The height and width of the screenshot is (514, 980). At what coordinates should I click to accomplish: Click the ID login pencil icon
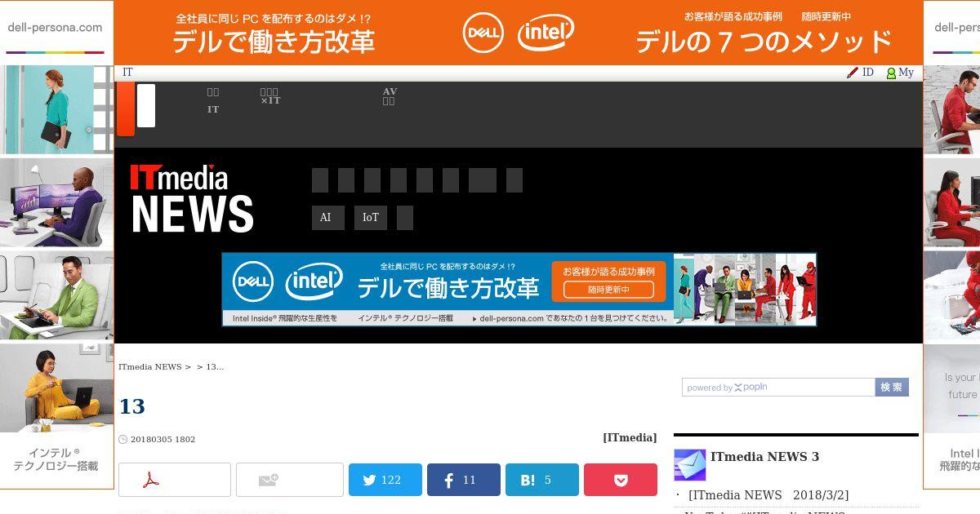coord(853,73)
